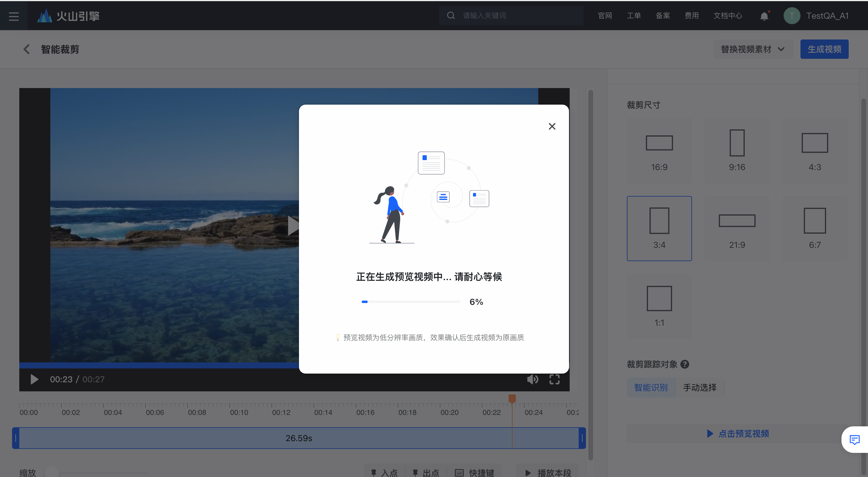Switch to the 智能识别 tracking mode

click(651, 388)
